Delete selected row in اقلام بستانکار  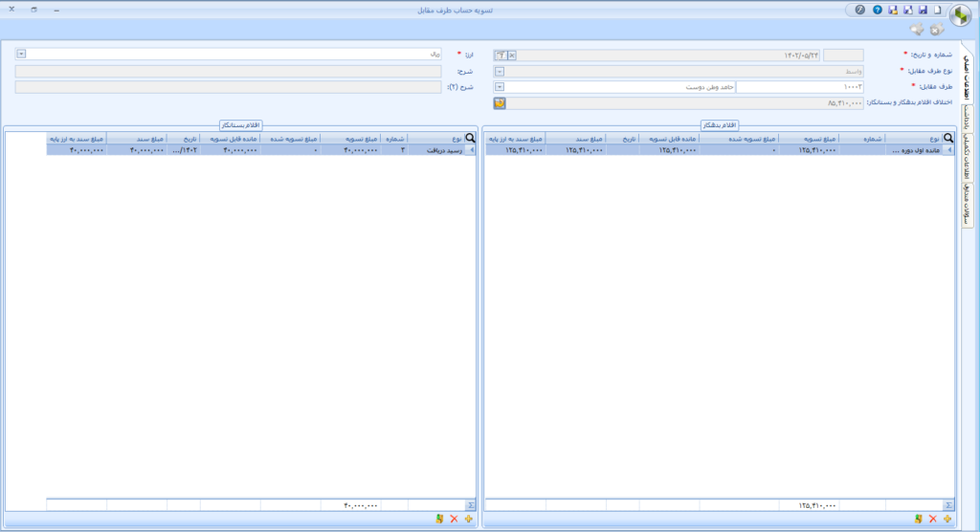454,519
